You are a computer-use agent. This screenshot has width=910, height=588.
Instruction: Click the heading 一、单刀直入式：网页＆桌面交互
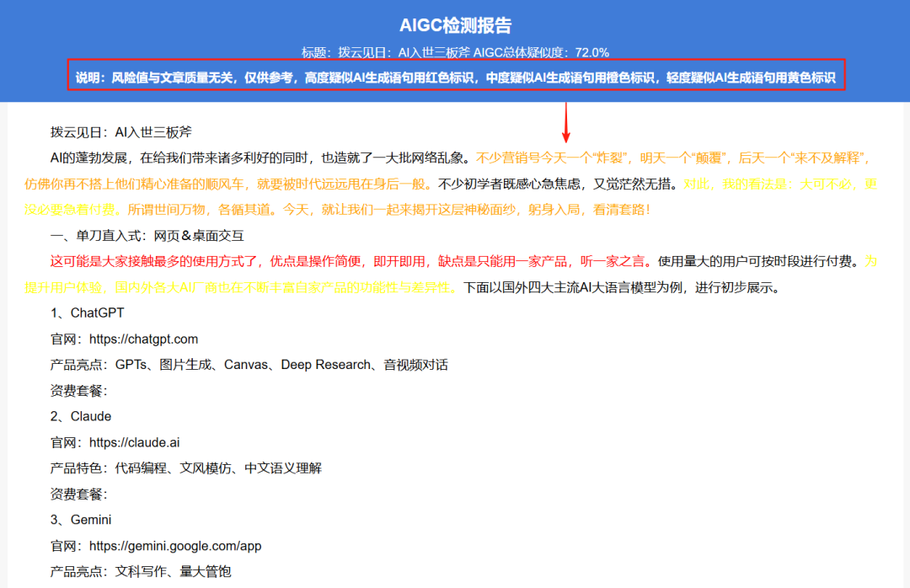pos(147,235)
